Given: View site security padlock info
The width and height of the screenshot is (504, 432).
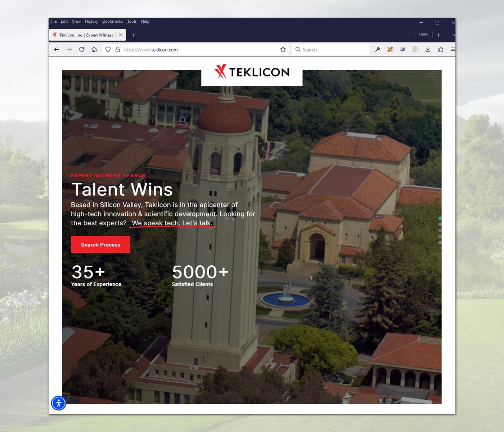Looking at the screenshot, I should 117,50.
